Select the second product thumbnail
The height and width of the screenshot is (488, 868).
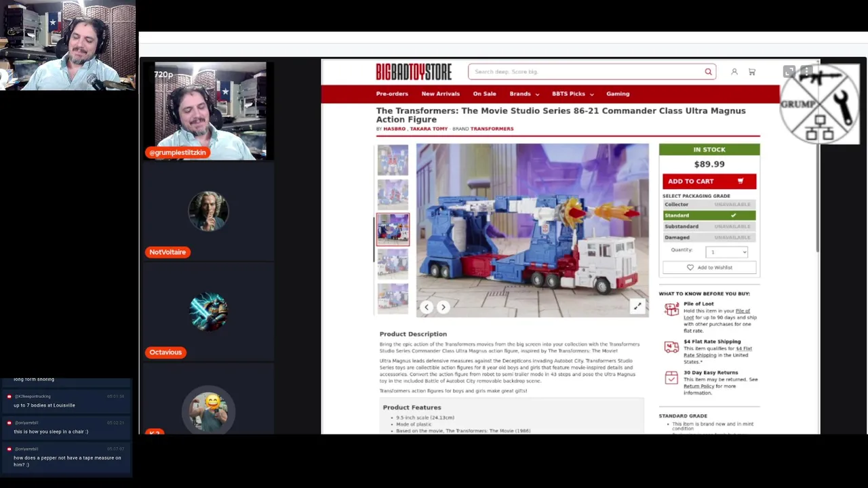[x=393, y=195]
